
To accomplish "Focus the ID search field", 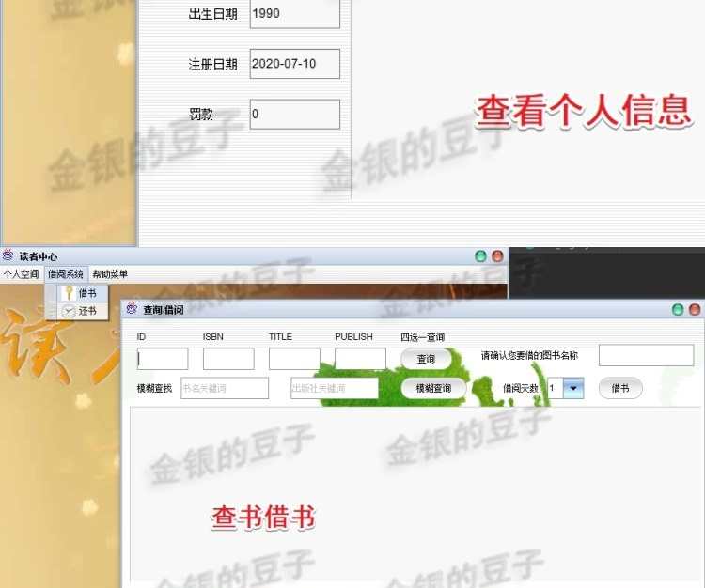I will (x=163, y=359).
